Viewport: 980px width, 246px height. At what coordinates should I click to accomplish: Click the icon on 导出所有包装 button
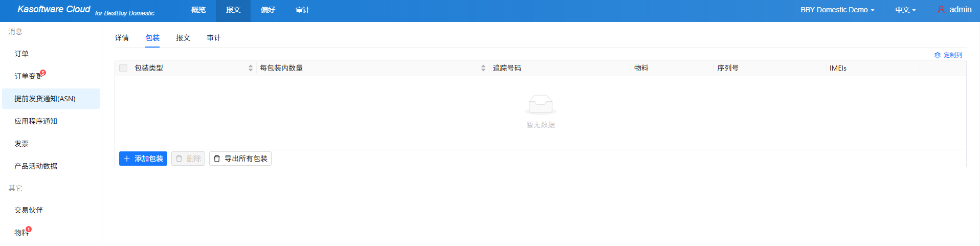[x=217, y=159]
